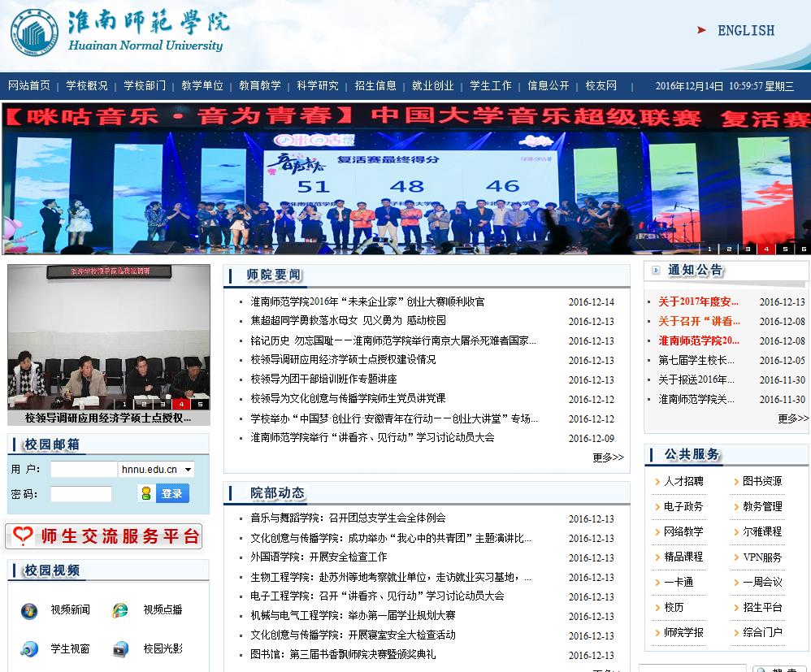
Task: Open the 学校部门 menu
Action: [x=145, y=85]
